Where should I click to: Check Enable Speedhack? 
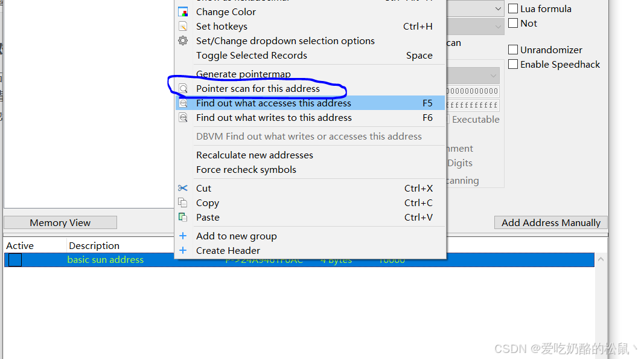[x=513, y=64]
